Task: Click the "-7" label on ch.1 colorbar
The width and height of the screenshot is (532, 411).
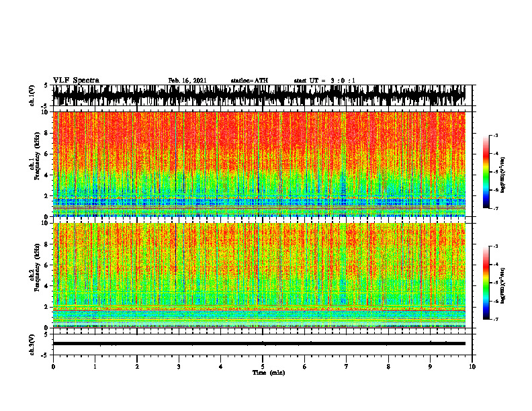Action: 496,208
